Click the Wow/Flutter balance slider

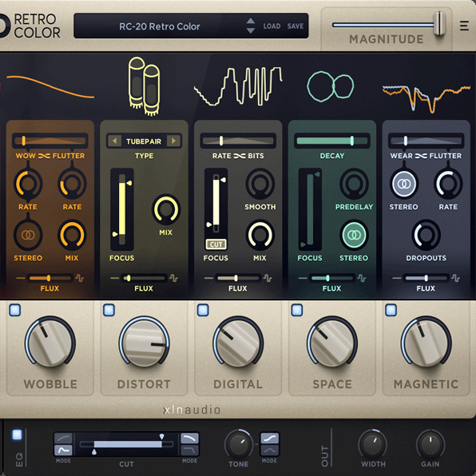50,141
